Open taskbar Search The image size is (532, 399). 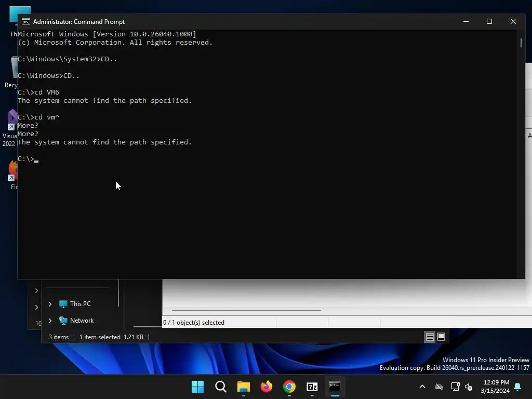[x=220, y=387]
